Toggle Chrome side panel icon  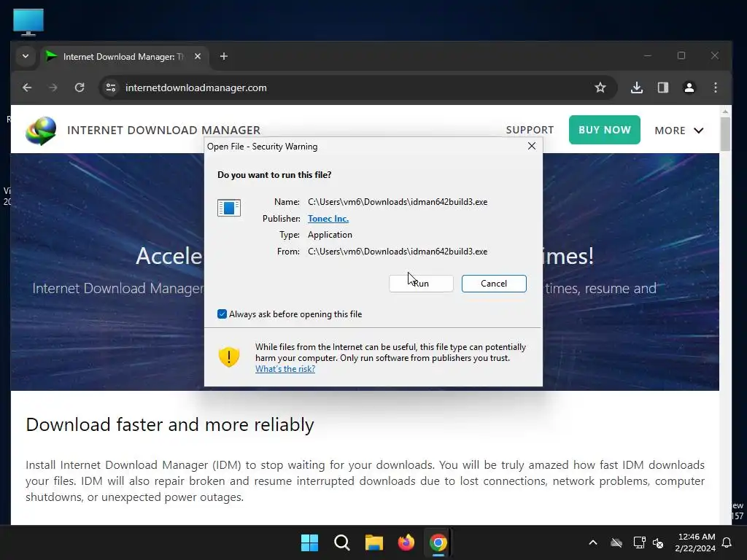click(x=662, y=87)
